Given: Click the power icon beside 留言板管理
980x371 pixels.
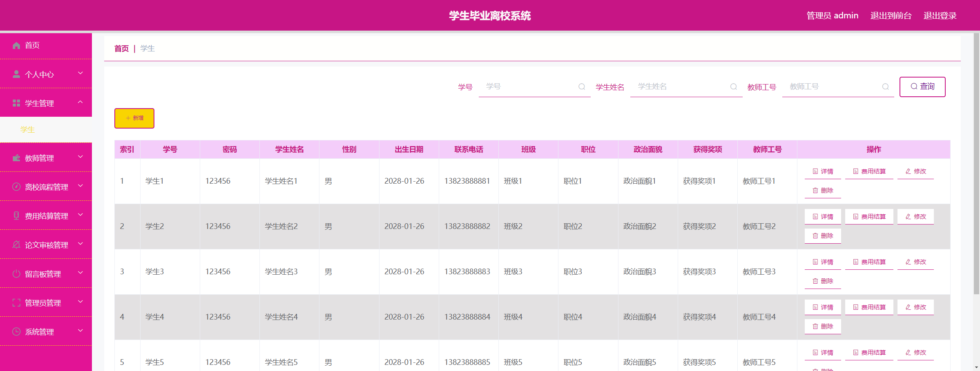Looking at the screenshot, I should 16,274.
